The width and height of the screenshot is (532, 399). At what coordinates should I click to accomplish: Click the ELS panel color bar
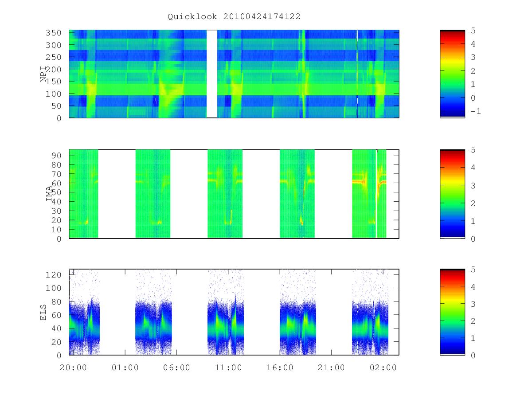click(452, 312)
